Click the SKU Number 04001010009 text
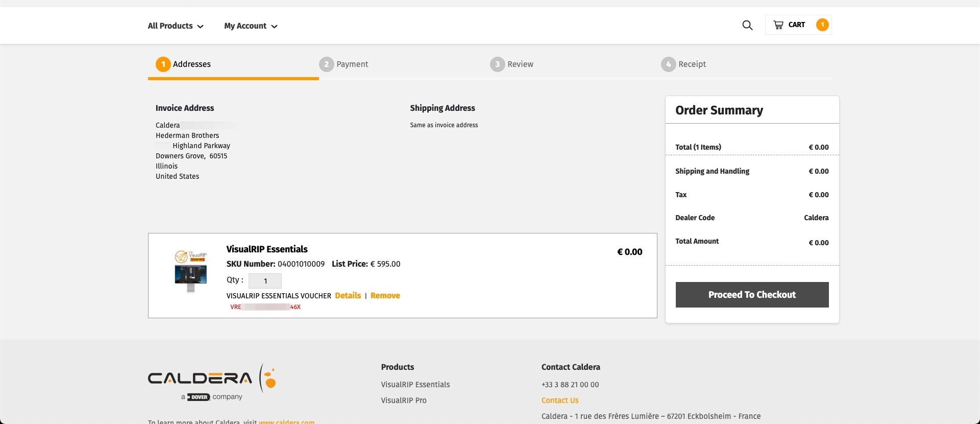The height and width of the screenshot is (424, 980). point(276,264)
